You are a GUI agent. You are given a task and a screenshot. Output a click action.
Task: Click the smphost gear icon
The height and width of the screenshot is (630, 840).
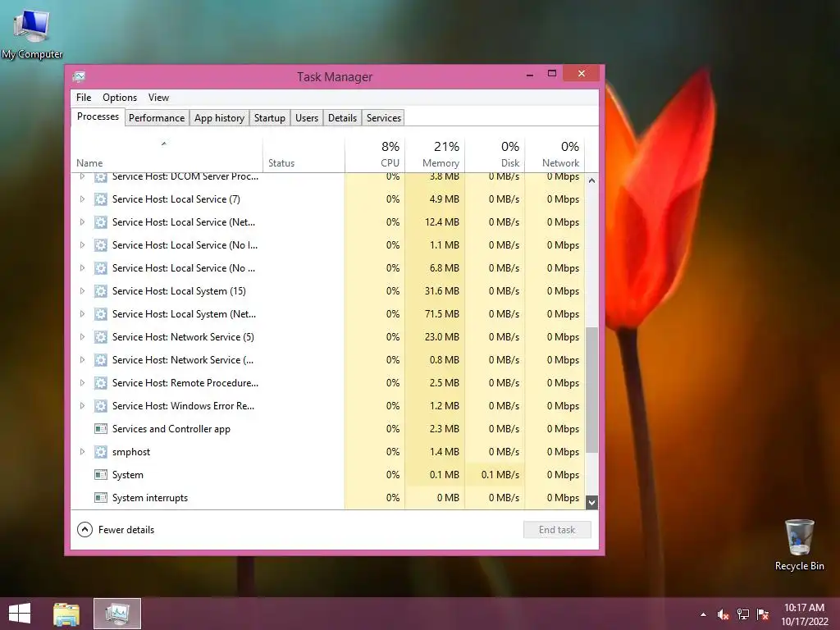click(x=101, y=452)
